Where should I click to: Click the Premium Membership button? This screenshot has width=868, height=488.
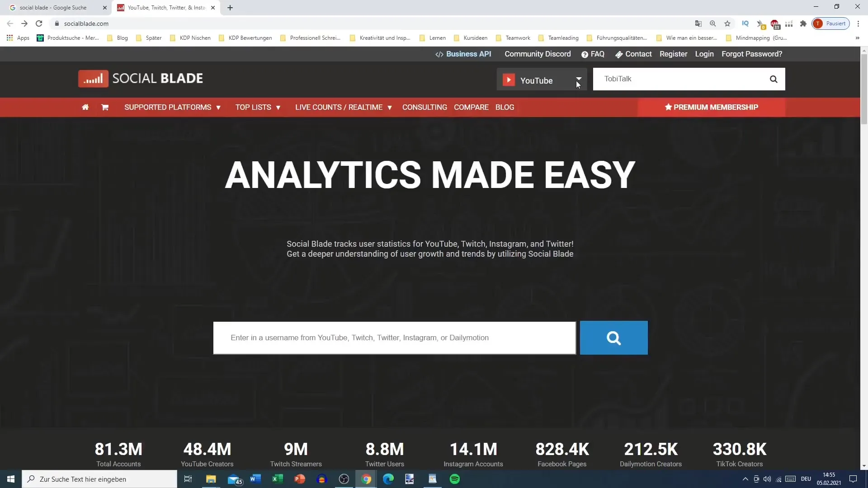(711, 107)
